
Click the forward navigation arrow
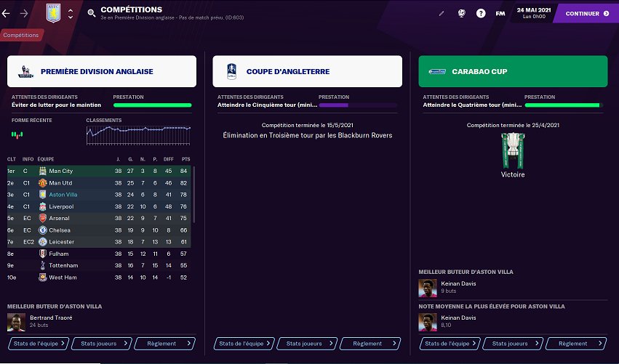click(x=25, y=13)
